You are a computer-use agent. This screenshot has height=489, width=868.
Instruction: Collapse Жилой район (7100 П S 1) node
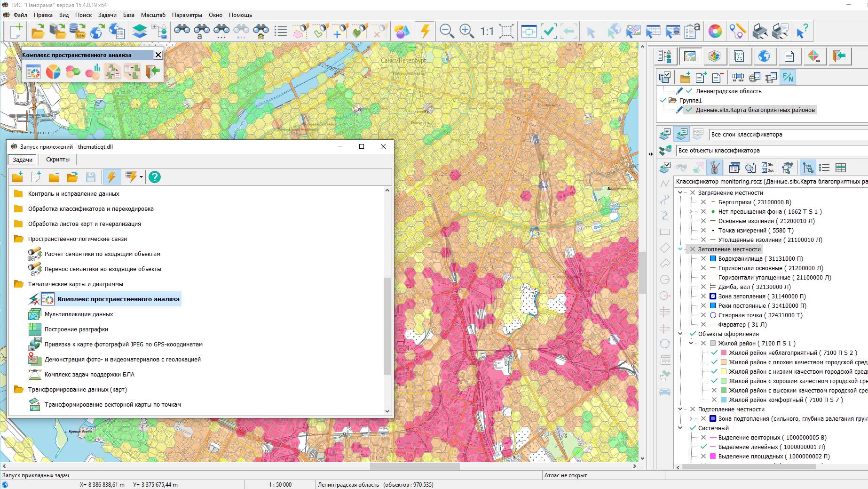point(691,343)
